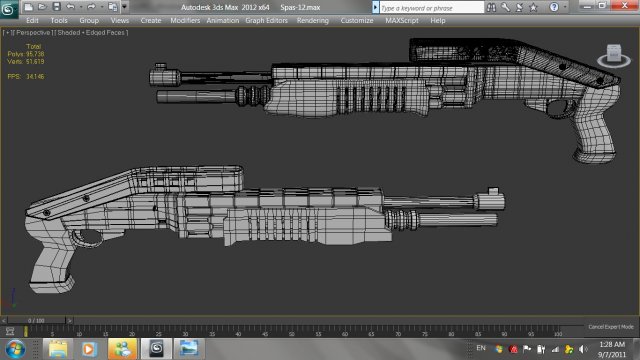The height and width of the screenshot is (360, 640).
Task: Click the Favorites star icon
Action: pos(533,7)
